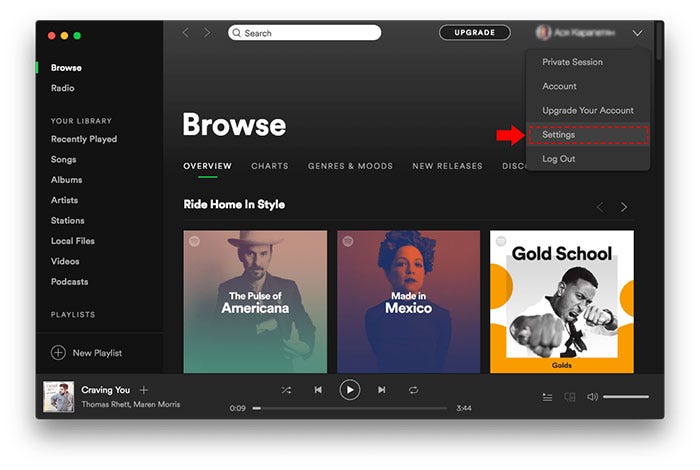Open Browse in the sidebar
Viewport: 700px width, 470px height.
pos(66,68)
